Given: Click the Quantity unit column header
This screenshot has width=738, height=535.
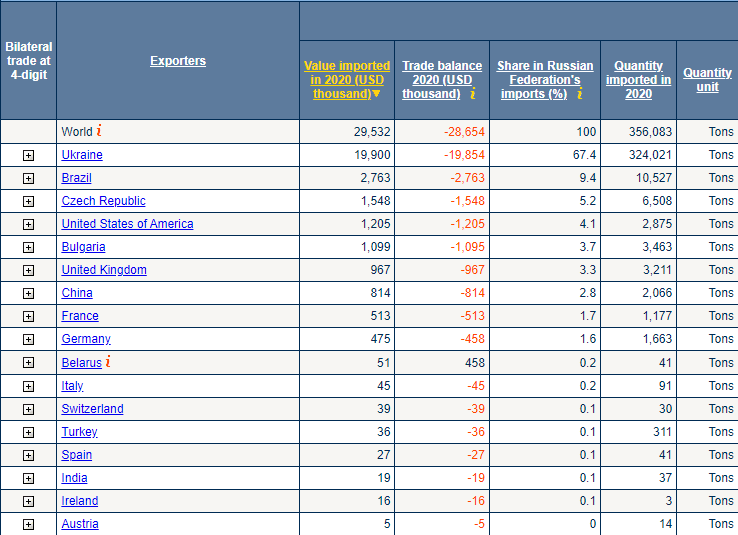Looking at the screenshot, I should 707,80.
